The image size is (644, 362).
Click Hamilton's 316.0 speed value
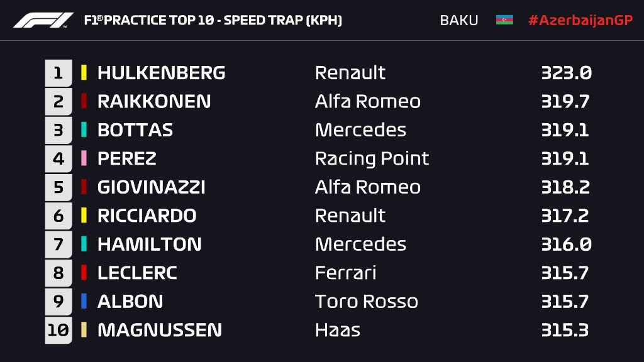[567, 244]
